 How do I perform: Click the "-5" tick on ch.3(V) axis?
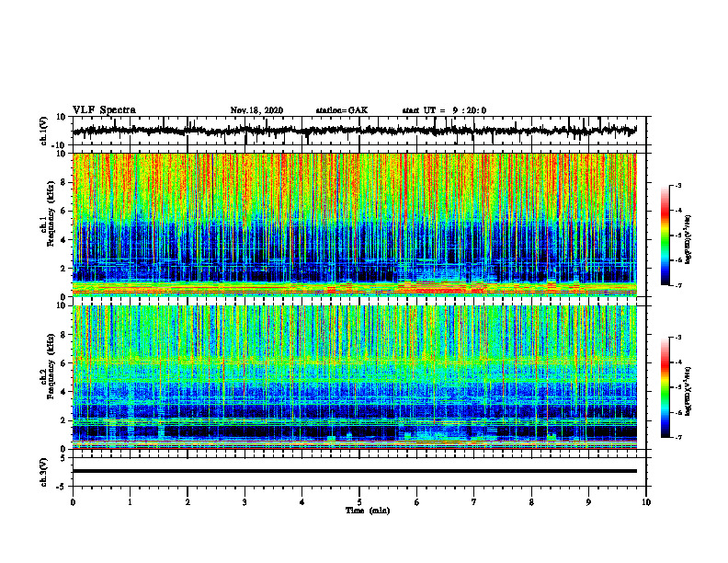(63, 487)
